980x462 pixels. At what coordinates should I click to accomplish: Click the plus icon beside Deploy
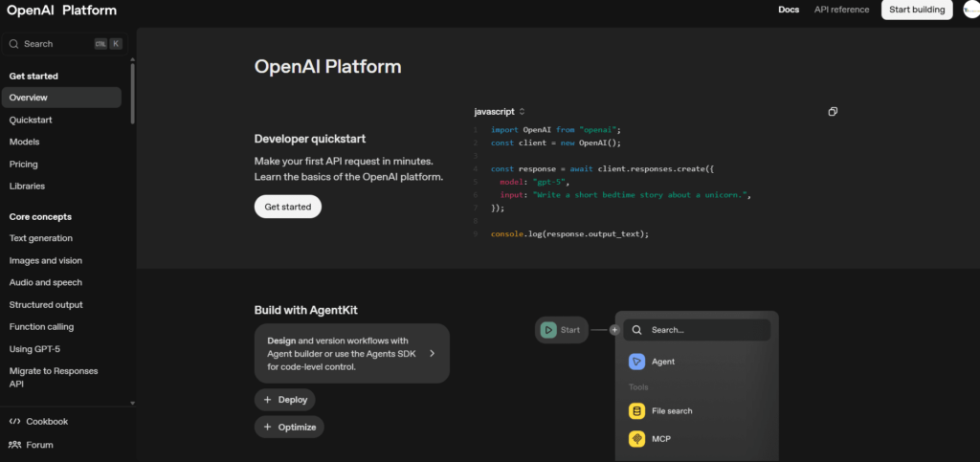tap(268, 400)
